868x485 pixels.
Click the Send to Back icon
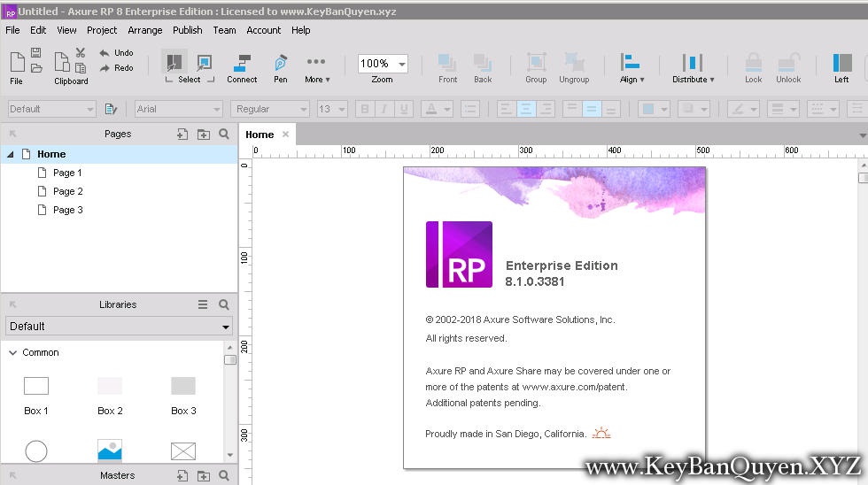pos(483,63)
